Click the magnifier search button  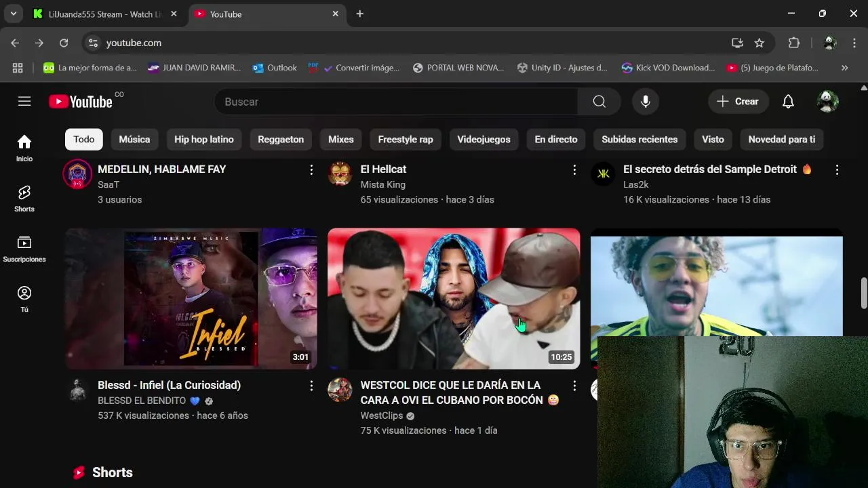[x=599, y=102]
